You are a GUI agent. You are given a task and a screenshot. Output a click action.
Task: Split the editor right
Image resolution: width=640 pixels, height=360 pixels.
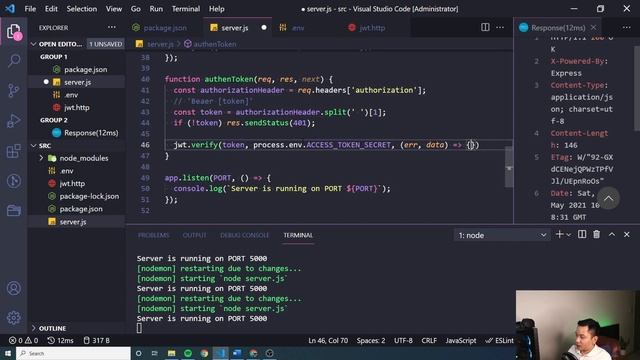point(485,27)
